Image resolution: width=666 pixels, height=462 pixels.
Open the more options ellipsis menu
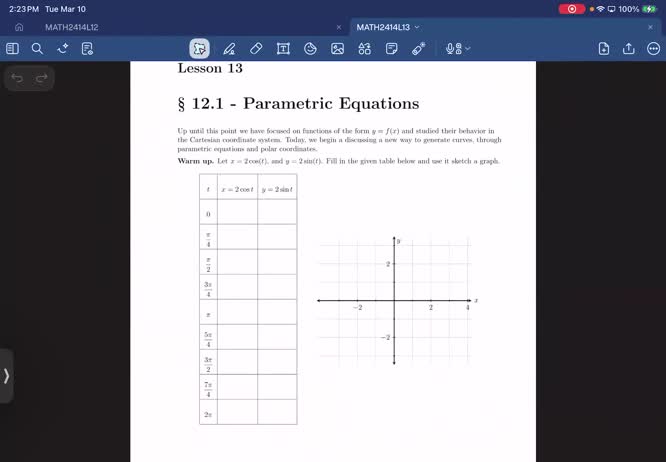pyautogui.click(x=653, y=48)
